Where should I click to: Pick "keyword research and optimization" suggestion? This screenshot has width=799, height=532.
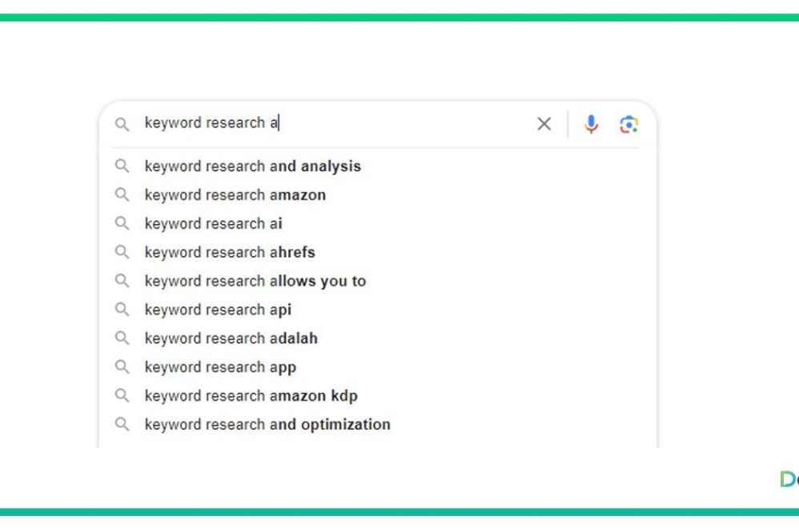pyautogui.click(x=267, y=425)
